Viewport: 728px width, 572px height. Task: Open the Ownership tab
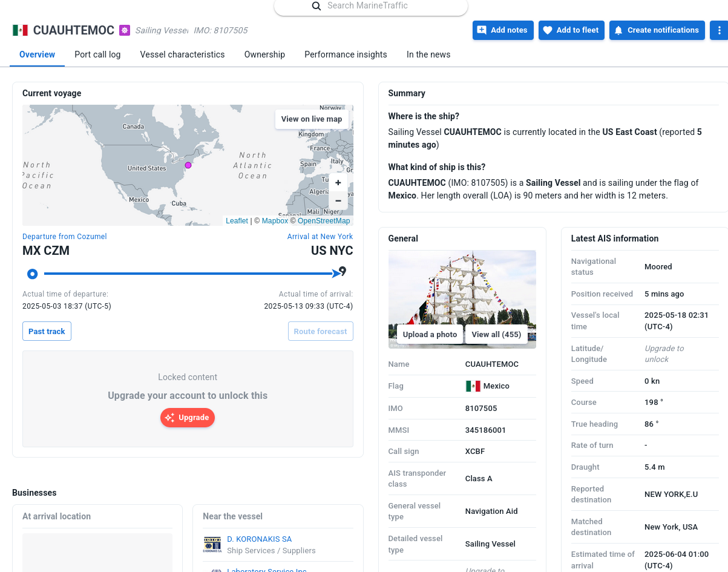pyautogui.click(x=264, y=54)
